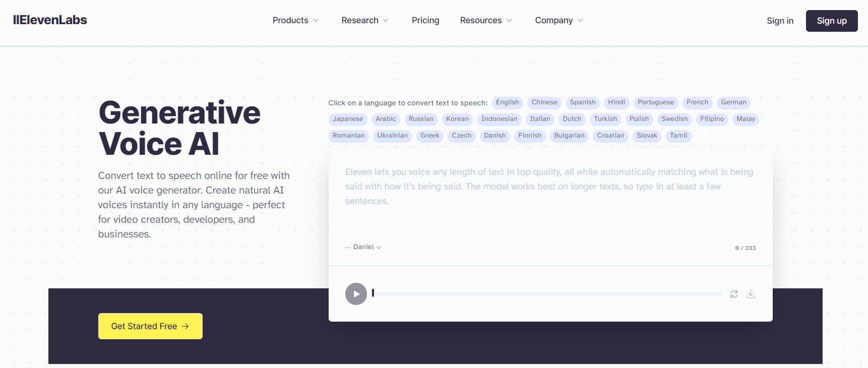Click the Sign up button
Viewport: 868px width, 368px height.
pyautogui.click(x=832, y=21)
